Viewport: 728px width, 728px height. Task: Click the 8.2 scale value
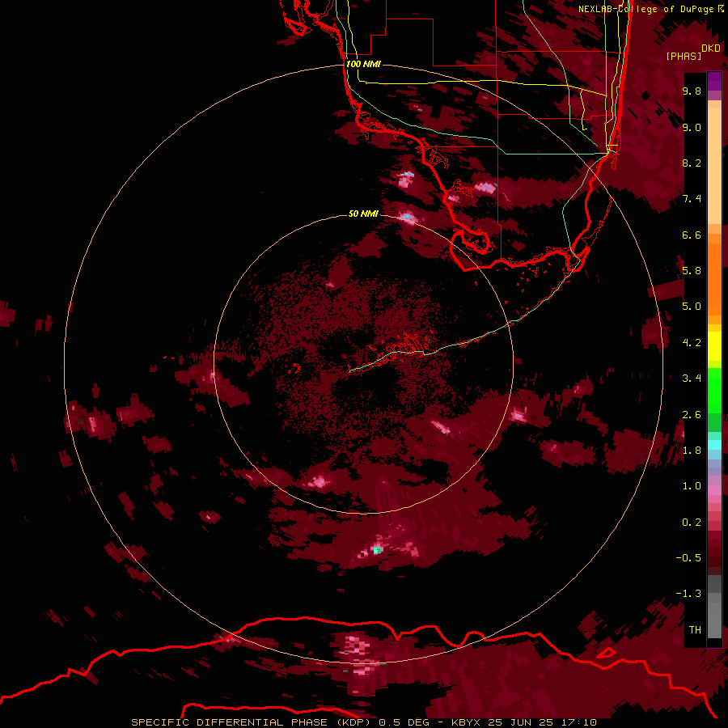coord(692,163)
